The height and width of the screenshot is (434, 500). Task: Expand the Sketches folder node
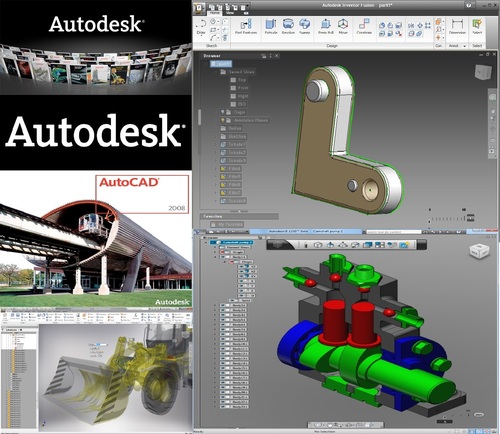[x=216, y=136]
